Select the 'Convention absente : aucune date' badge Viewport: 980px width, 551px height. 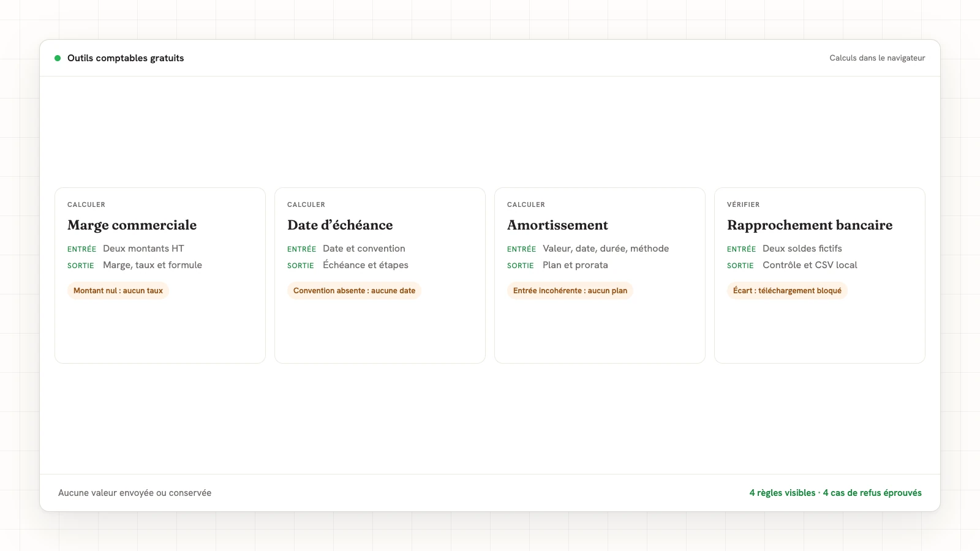[x=354, y=291]
